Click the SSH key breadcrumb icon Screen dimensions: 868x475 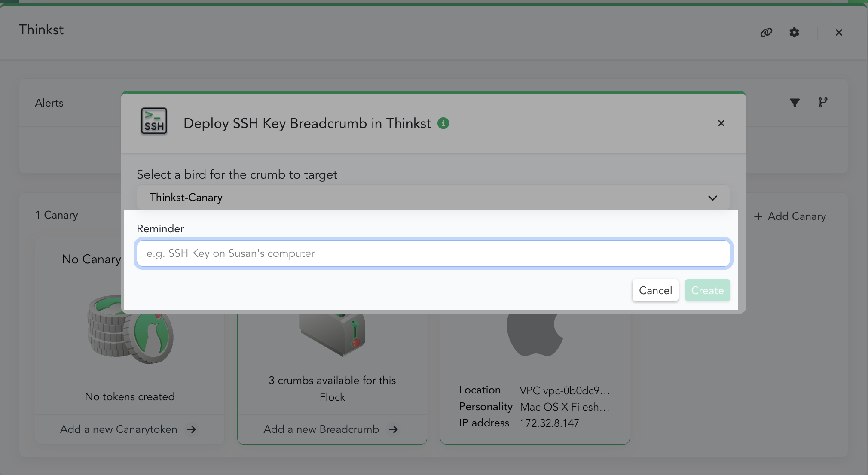click(x=154, y=121)
